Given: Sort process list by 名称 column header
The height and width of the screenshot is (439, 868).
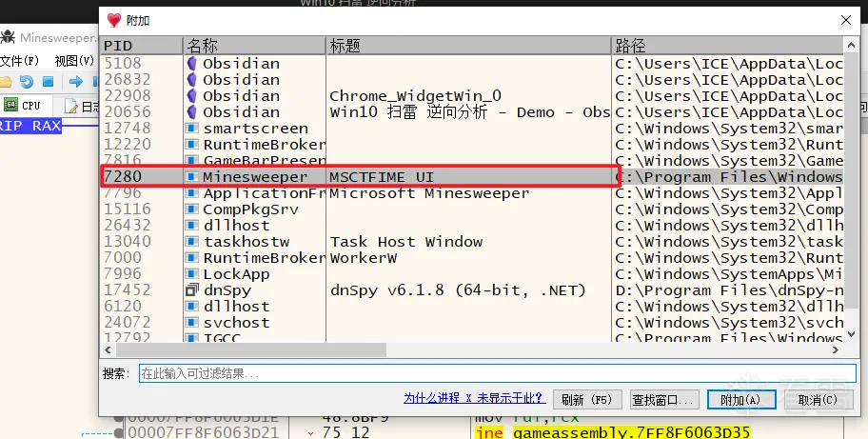Looking at the screenshot, I should tap(254, 46).
